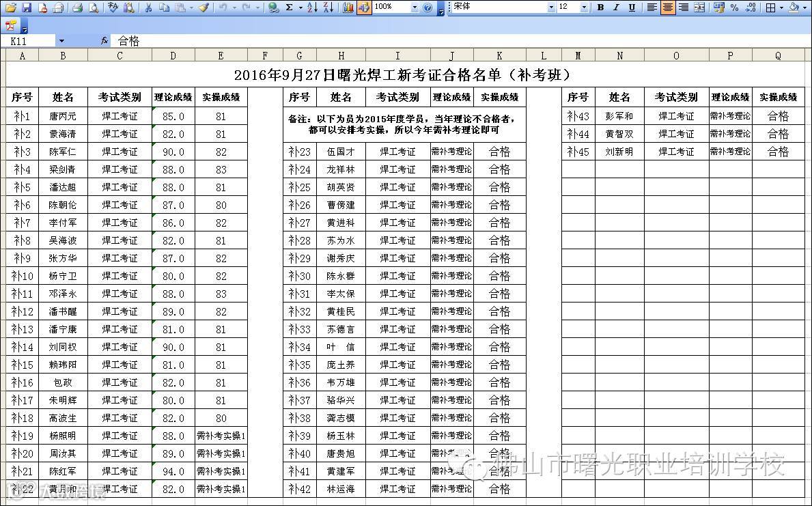Select the cell 补14
This screenshot has width=812, height=506.
point(22,347)
